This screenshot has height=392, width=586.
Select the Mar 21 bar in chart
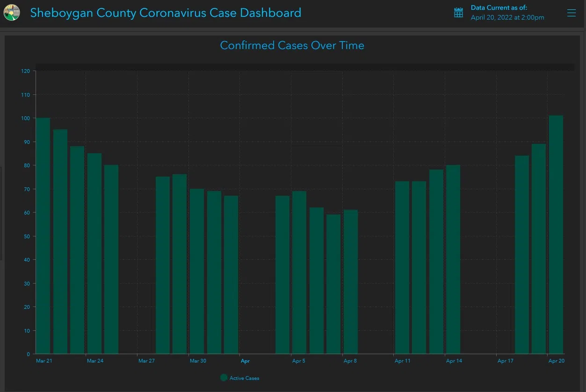(43, 236)
